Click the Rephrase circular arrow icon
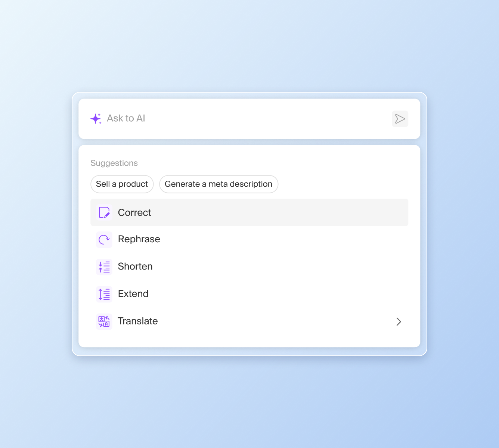The width and height of the screenshot is (499, 448). tap(104, 239)
